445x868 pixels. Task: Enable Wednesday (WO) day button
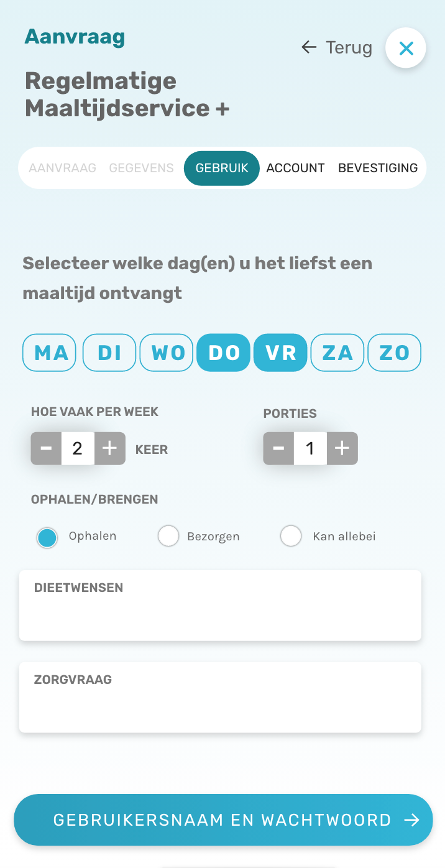click(167, 353)
